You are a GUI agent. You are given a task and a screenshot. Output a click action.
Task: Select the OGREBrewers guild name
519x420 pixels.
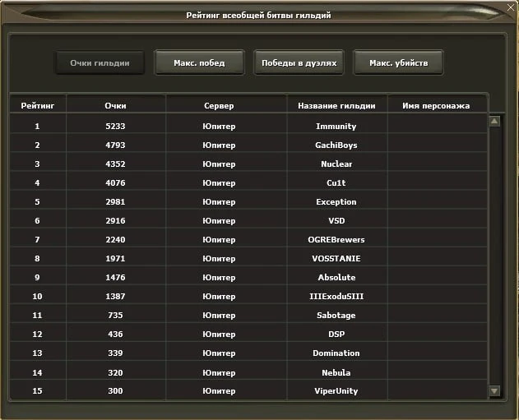click(336, 239)
